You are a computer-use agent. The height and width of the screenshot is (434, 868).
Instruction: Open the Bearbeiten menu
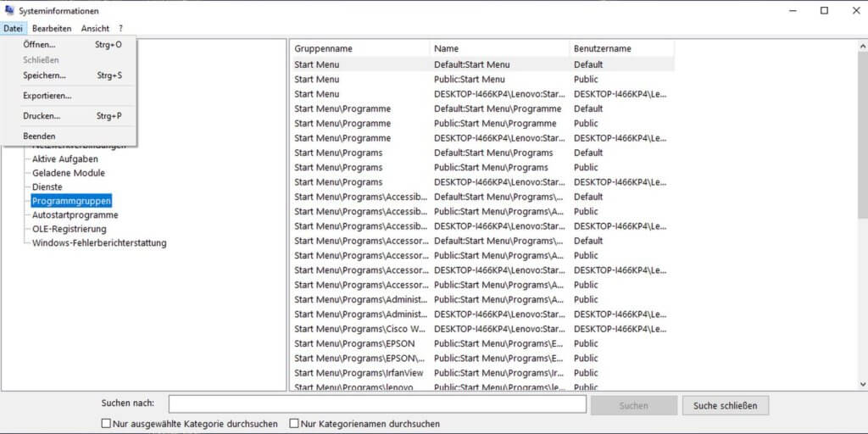[52, 28]
